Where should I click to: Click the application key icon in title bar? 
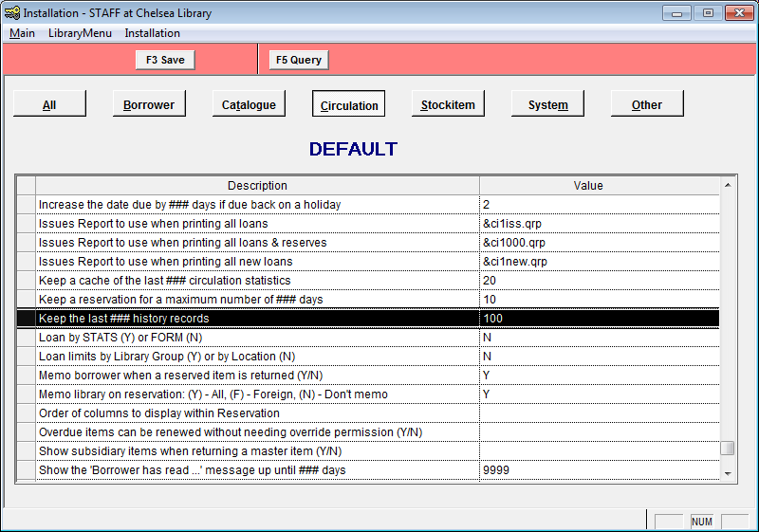[12, 13]
